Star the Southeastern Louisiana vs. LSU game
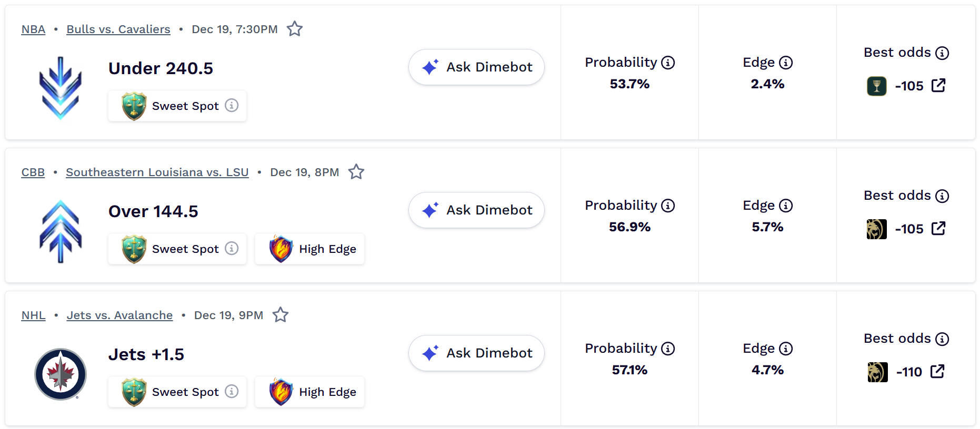 point(356,172)
